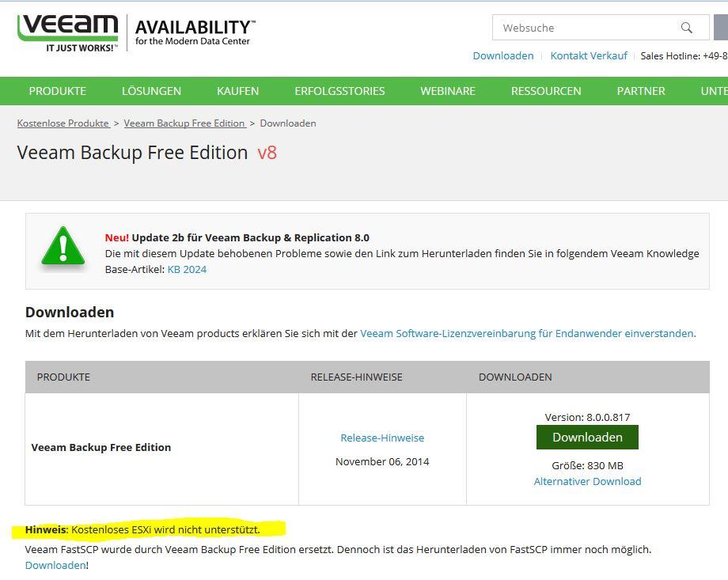Focus the Websuche search field
728x580 pixels.
(x=601, y=28)
